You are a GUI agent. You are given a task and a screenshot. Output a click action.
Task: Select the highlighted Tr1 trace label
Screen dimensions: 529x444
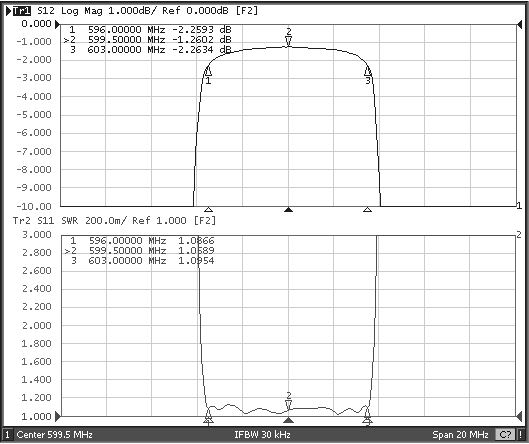22,11
